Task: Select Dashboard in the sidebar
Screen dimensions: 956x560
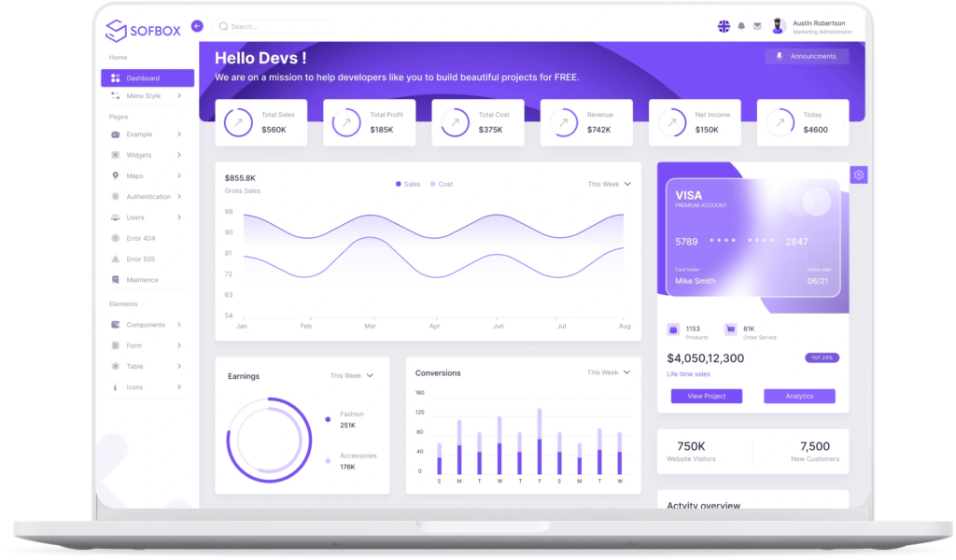Action: tap(148, 78)
